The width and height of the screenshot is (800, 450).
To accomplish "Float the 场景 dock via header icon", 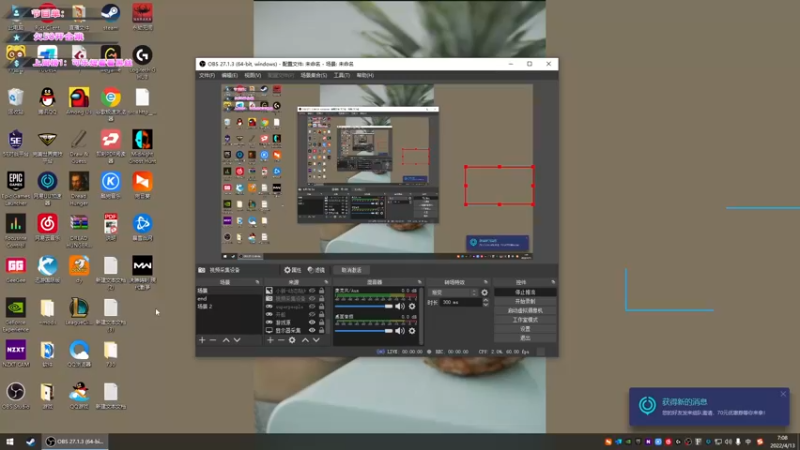I will [x=257, y=282].
